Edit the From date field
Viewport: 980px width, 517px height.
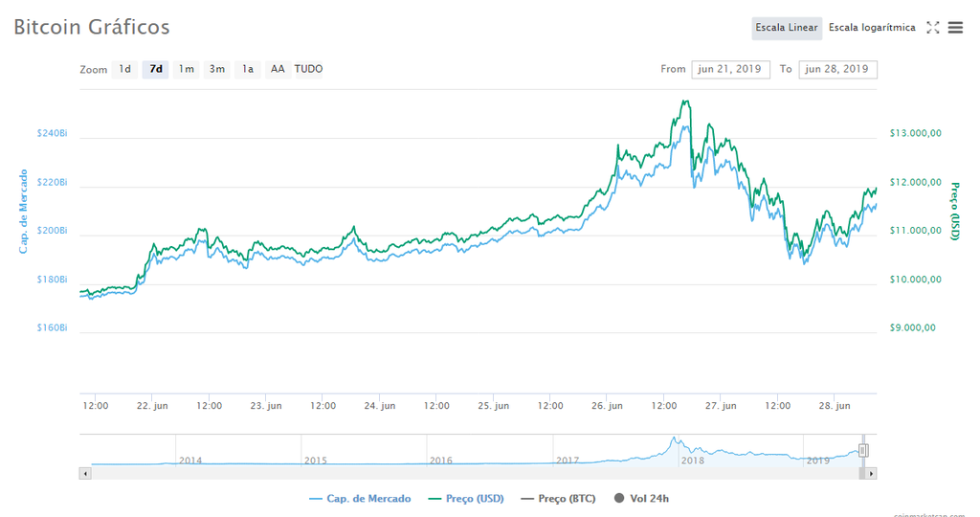pyautogui.click(x=730, y=69)
